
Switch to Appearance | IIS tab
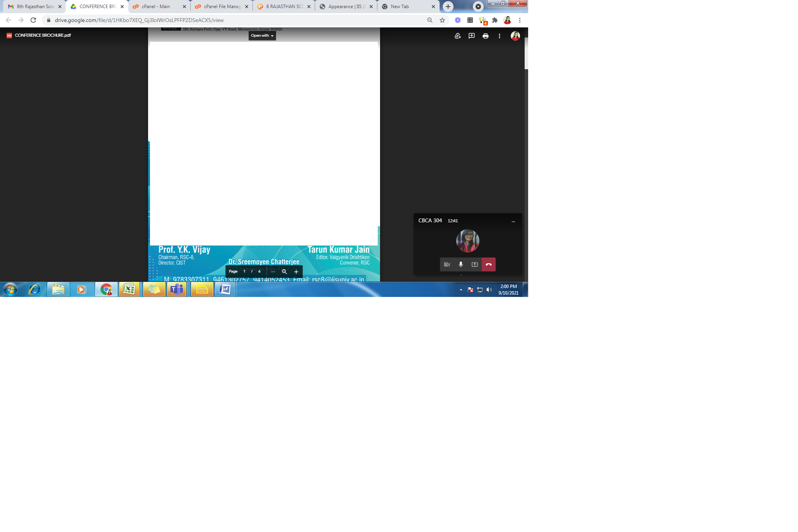click(345, 7)
